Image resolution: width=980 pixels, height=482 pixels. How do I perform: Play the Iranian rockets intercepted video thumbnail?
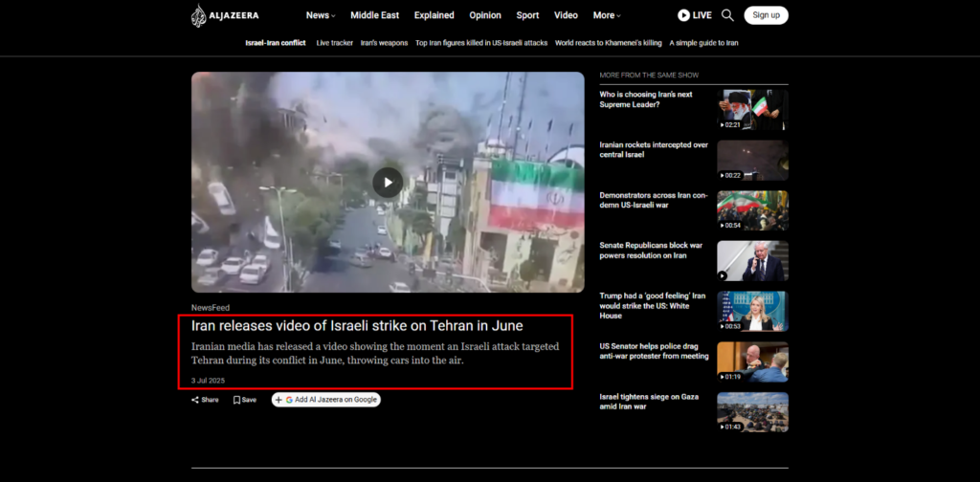coord(752,161)
